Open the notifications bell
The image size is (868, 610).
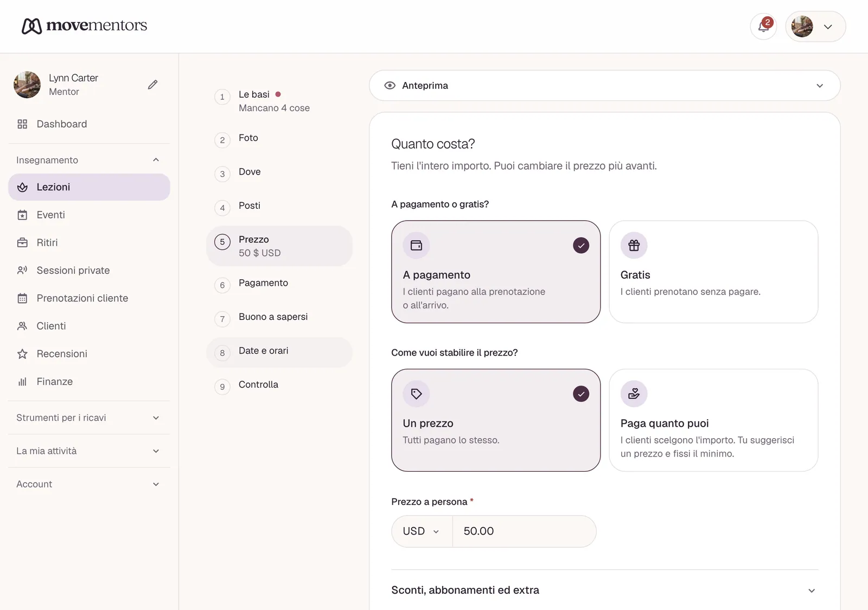[763, 27]
